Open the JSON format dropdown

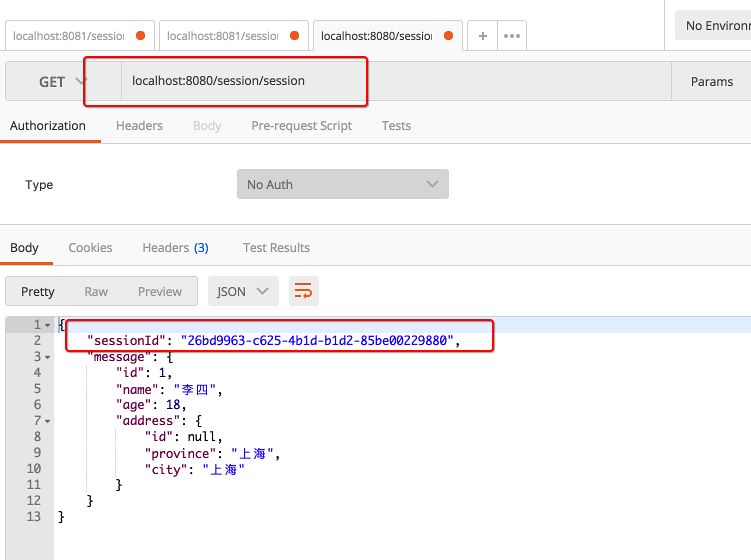pos(243,291)
